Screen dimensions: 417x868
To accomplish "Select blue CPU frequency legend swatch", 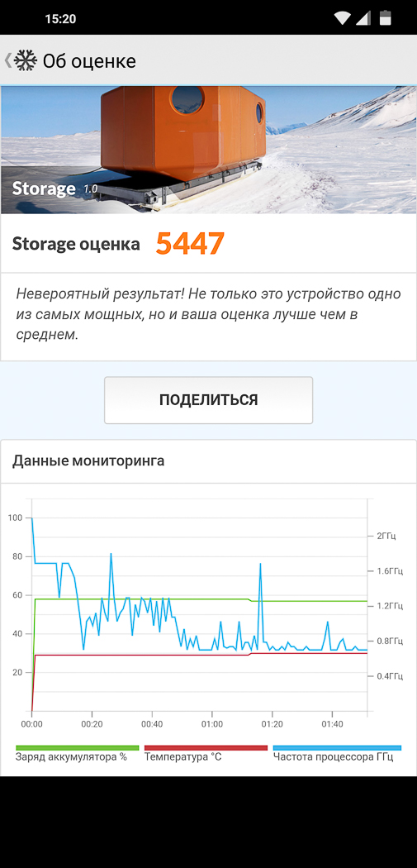I will [x=337, y=748].
